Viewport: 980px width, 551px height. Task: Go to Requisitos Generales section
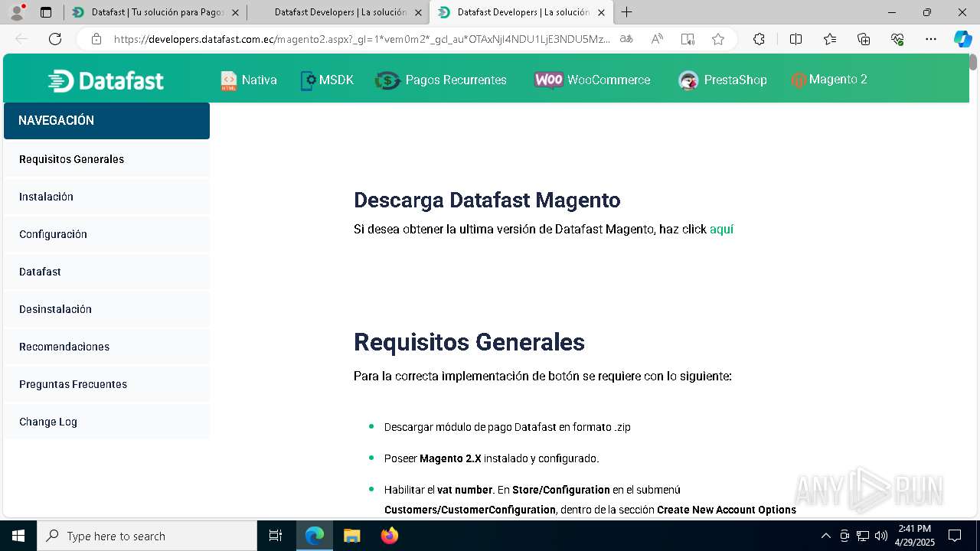tap(106, 159)
